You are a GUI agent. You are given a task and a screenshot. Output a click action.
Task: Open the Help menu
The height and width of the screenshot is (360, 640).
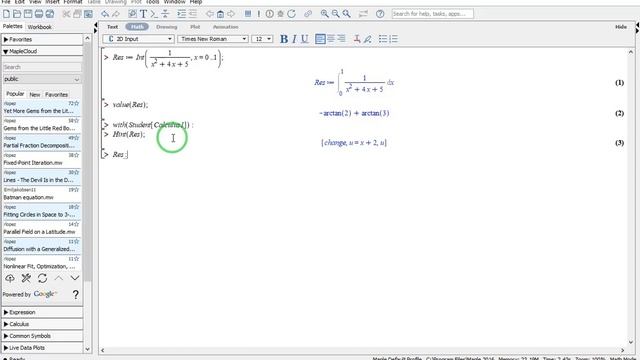pyautogui.click(x=196, y=2)
